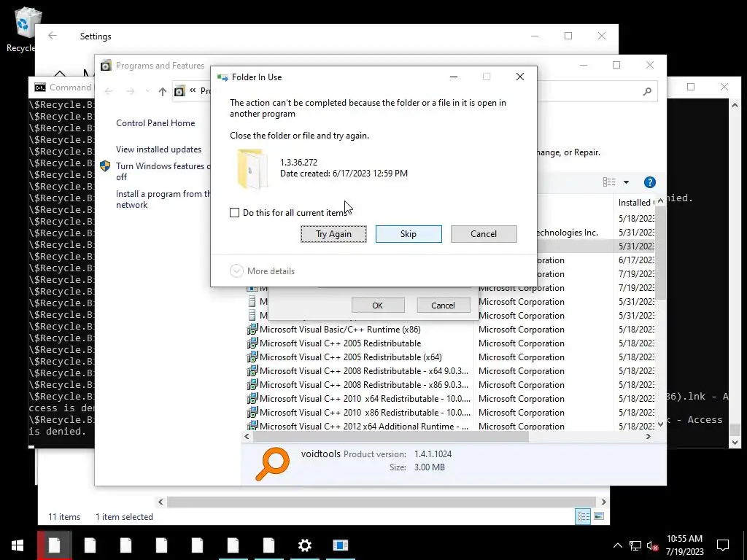The width and height of the screenshot is (747, 560).
Task: Go up one level in Programs and Features
Action: pyautogui.click(x=163, y=91)
